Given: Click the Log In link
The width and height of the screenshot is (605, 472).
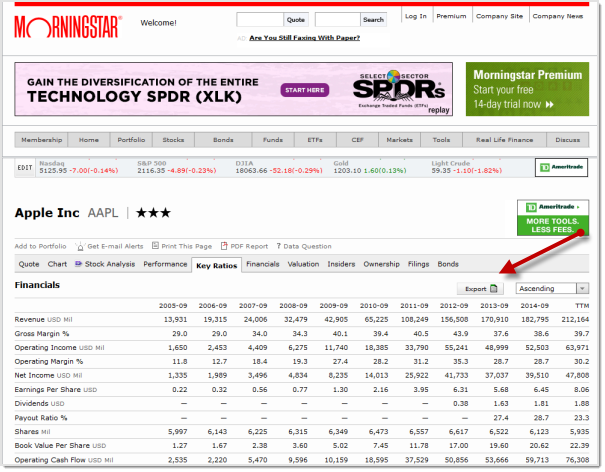Looking at the screenshot, I should coord(416,16).
